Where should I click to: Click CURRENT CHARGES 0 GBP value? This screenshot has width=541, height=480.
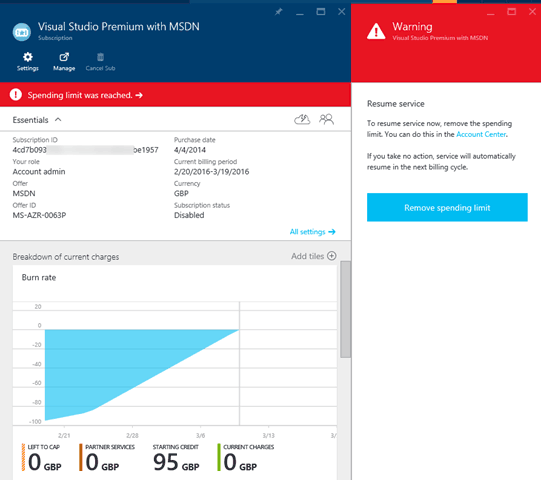click(240, 462)
